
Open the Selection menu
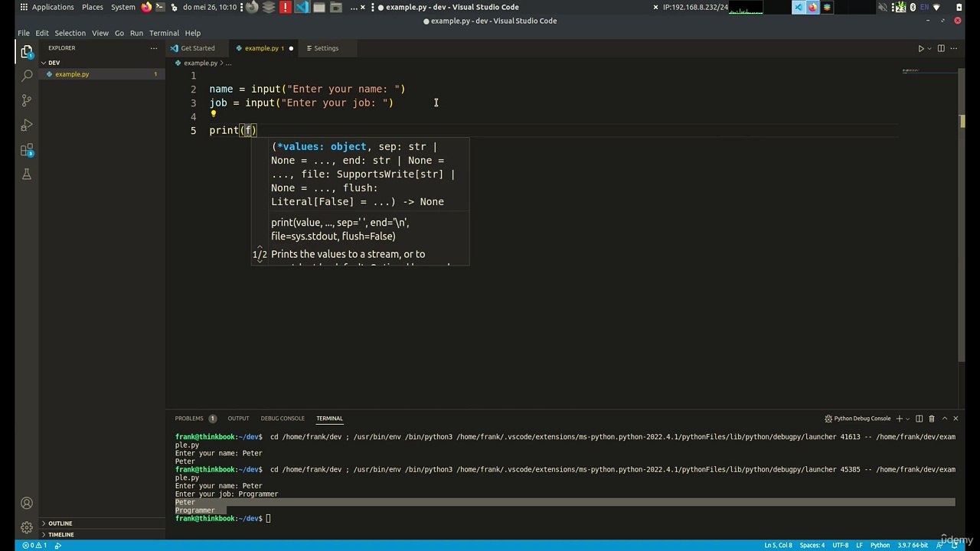coord(70,33)
